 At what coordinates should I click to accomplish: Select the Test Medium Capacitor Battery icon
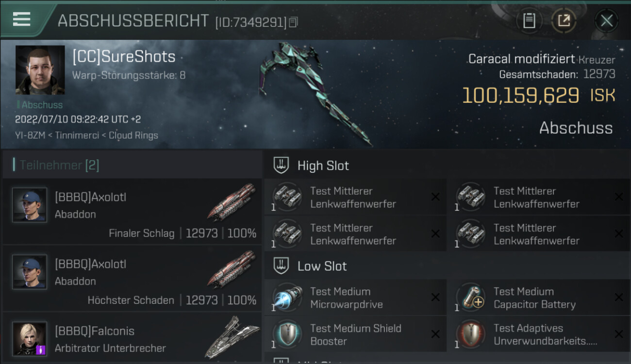[470, 298]
